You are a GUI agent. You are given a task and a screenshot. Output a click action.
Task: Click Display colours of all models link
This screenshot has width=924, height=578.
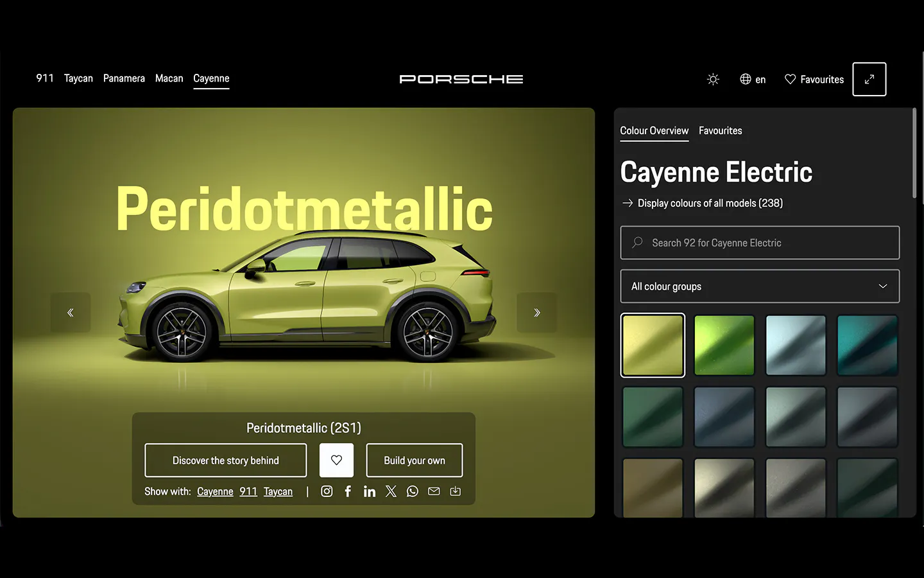(x=702, y=203)
